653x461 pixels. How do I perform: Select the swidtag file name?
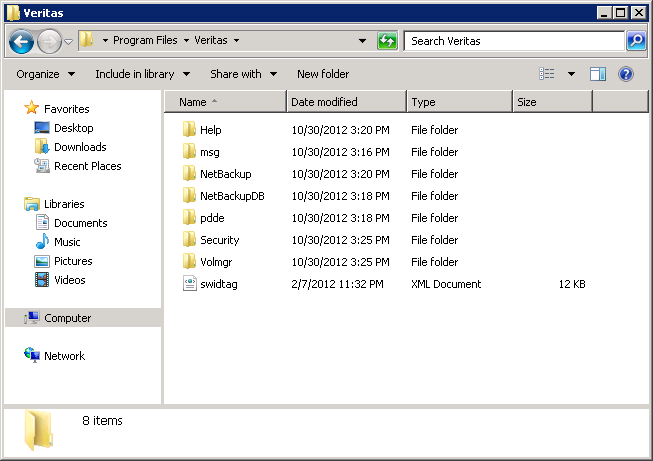tap(219, 284)
